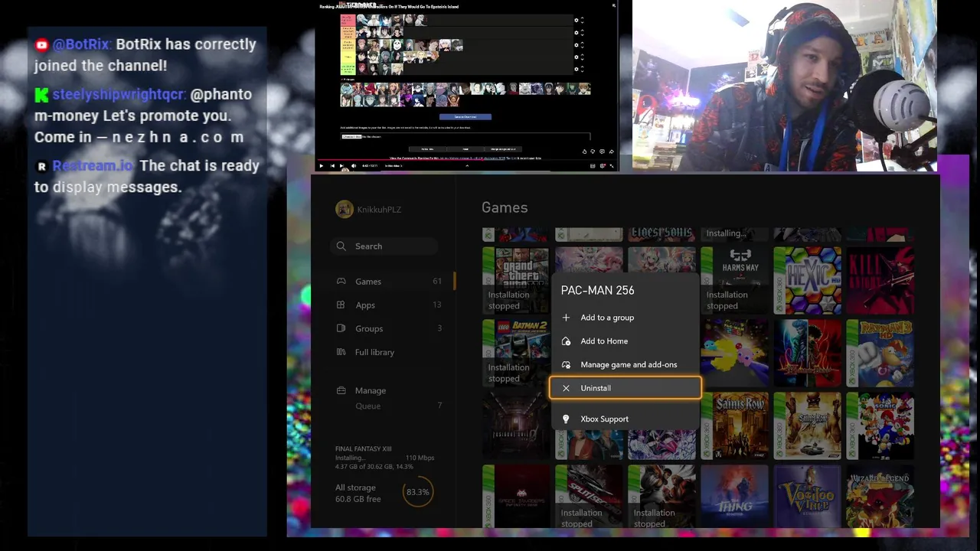Toggle video subtitles button
This screenshot has width=980, height=551.
coord(593,166)
